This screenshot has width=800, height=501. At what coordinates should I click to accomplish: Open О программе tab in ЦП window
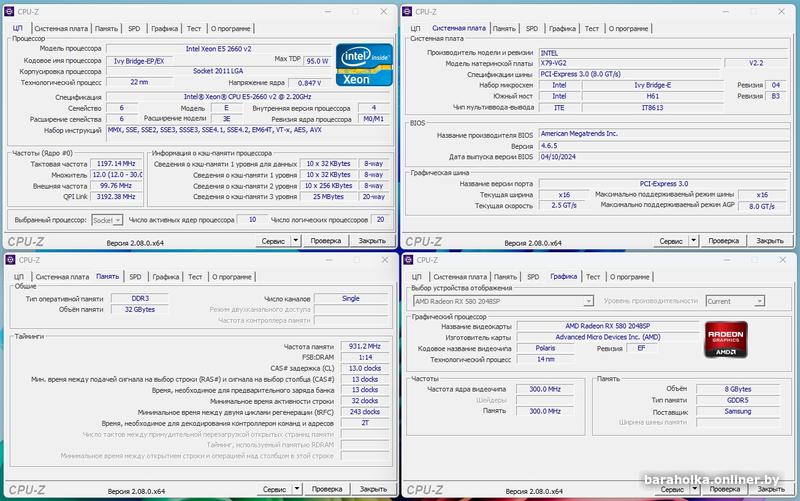point(231,29)
